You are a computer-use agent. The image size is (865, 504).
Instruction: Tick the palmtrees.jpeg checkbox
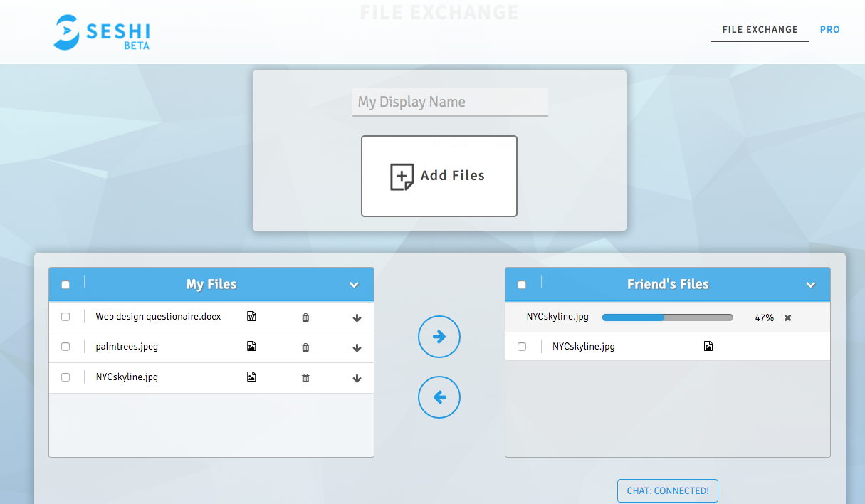tap(65, 347)
